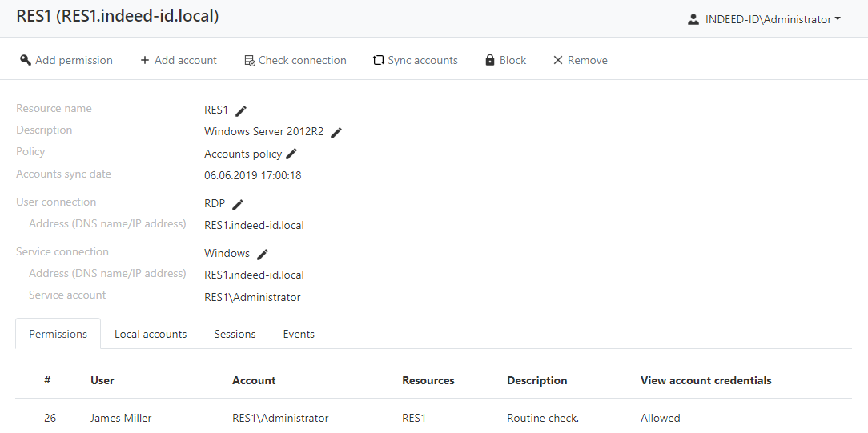868x433 pixels.
Task: Select the Events tab
Action: tap(299, 335)
